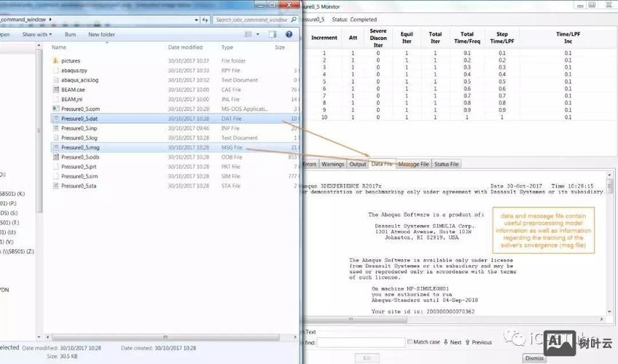Toggle the preview pane icon

pyautogui.click(x=273, y=34)
